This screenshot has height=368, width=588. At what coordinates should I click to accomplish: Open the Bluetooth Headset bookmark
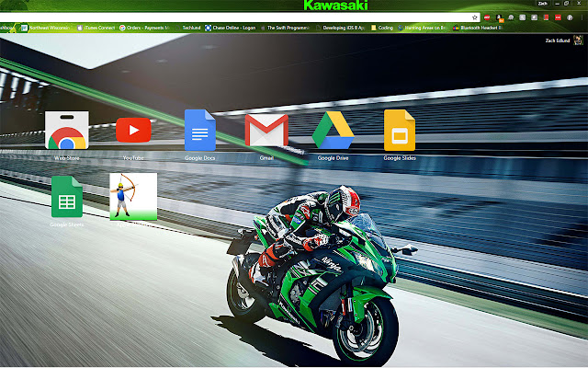478,28
